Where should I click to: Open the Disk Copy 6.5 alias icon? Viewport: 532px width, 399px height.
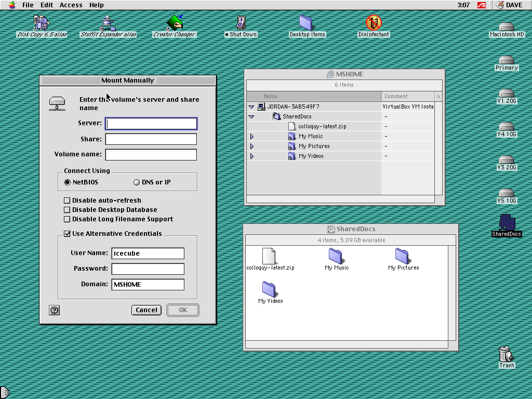click(42, 23)
